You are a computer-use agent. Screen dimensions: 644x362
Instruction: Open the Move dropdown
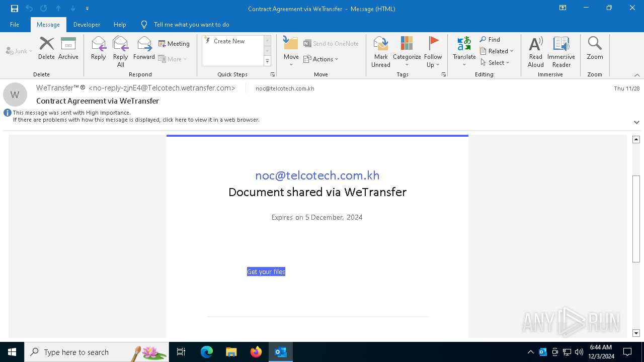tap(291, 52)
